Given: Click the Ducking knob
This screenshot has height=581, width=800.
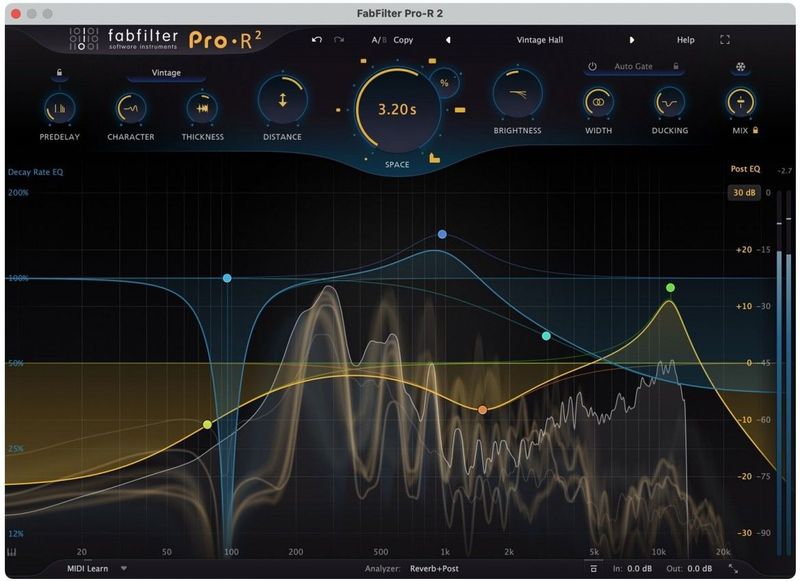Looking at the screenshot, I should pos(669,103).
